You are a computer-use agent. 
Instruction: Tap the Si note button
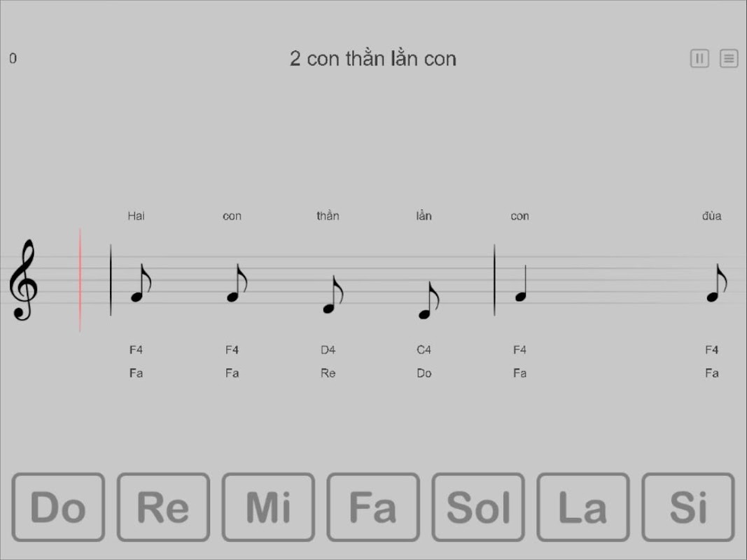[688, 507]
